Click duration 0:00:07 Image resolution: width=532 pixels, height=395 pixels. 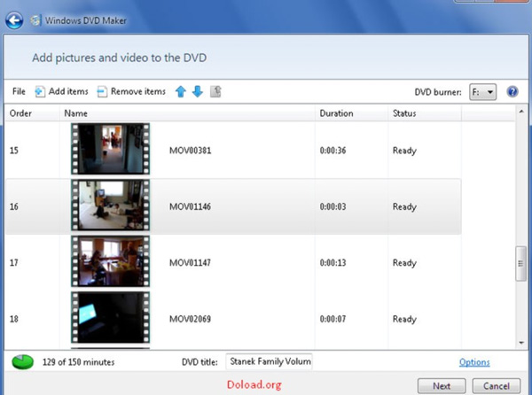point(332,319)
